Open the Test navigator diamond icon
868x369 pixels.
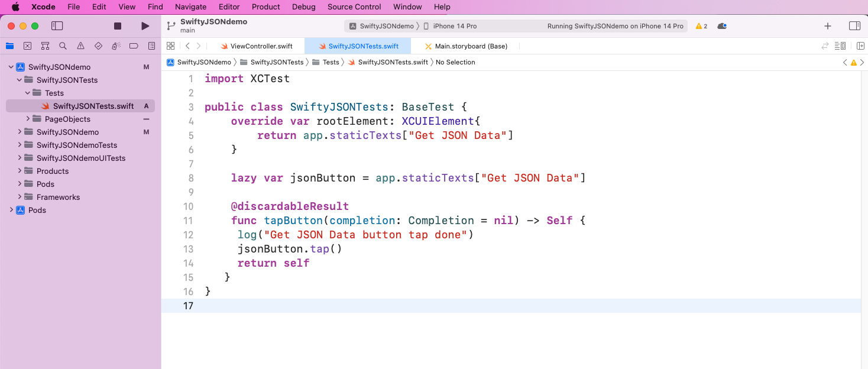click(x=98, y=46)
